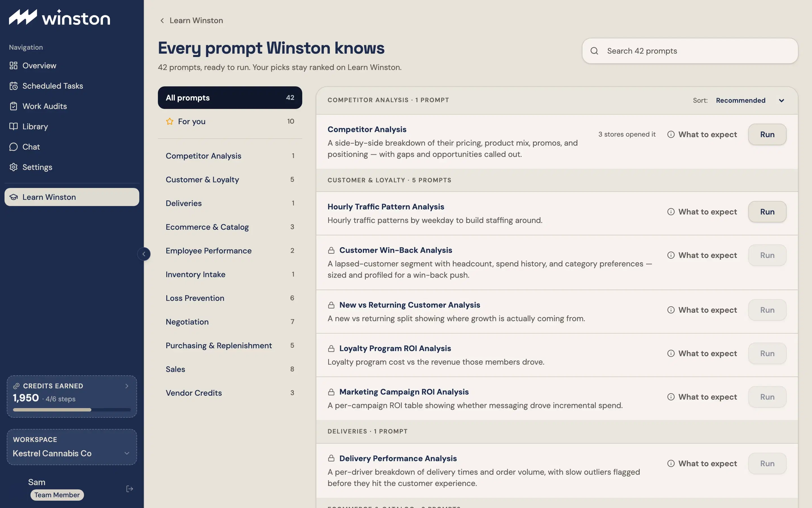The image size is (812, 508).
Task: Click the Settings gear icon
Action: coord(14,167)
